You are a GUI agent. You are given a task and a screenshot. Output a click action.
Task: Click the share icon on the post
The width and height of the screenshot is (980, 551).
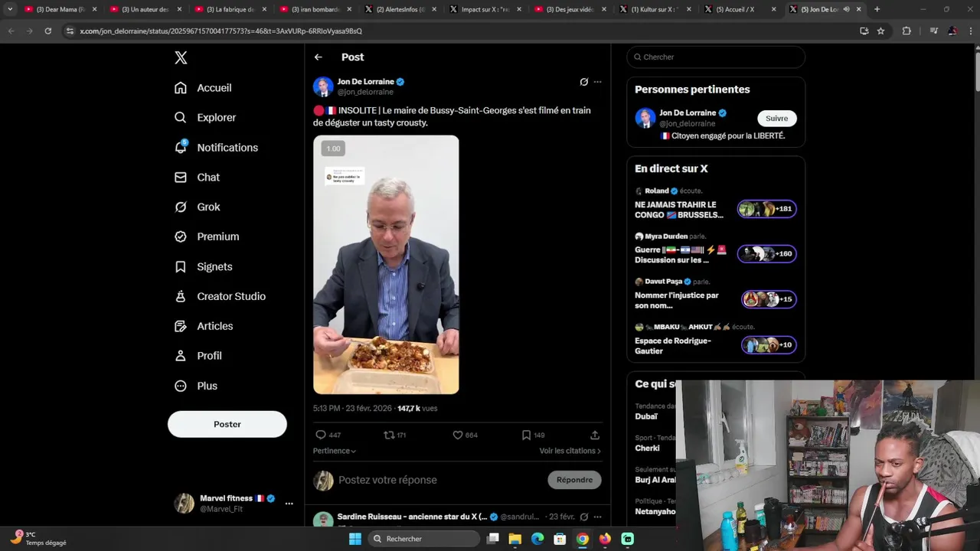pyautogui.click(x=595, y=435)
